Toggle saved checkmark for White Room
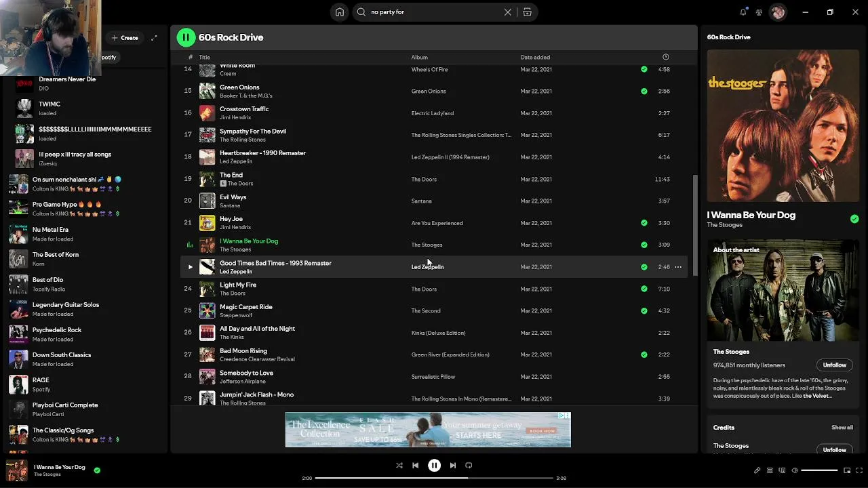Image resolution: width=868 pixels, height=488 pixels. point(644,69)
